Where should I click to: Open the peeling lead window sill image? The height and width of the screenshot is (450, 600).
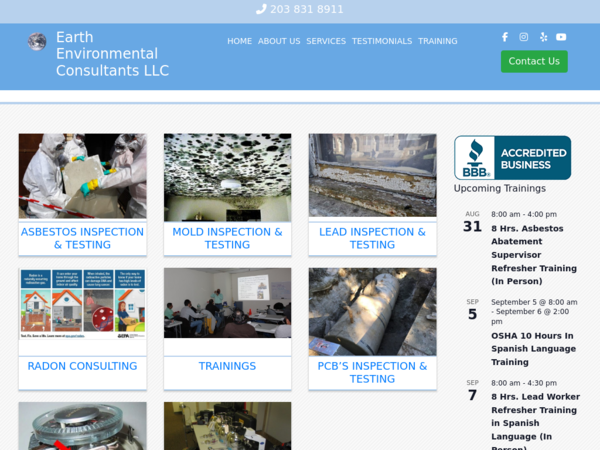coord(373,175)
